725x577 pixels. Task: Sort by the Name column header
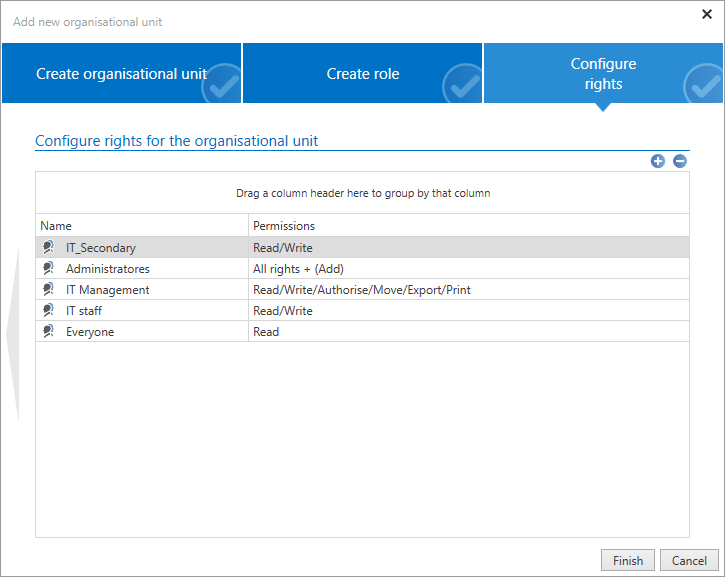click(x=142, y=226)
